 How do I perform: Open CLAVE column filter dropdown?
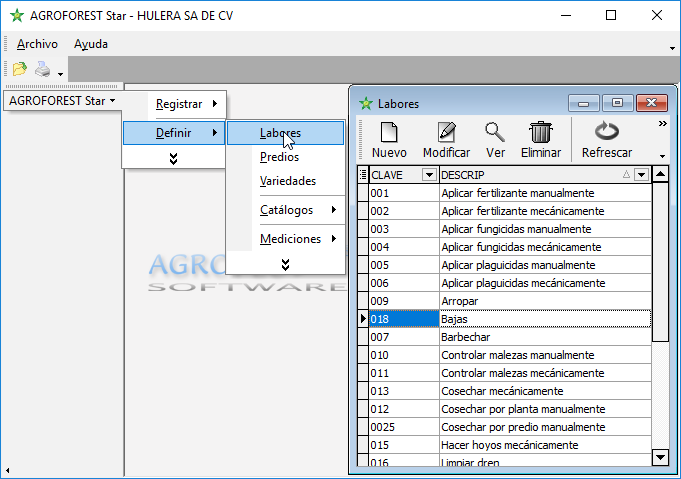point(429,175)
